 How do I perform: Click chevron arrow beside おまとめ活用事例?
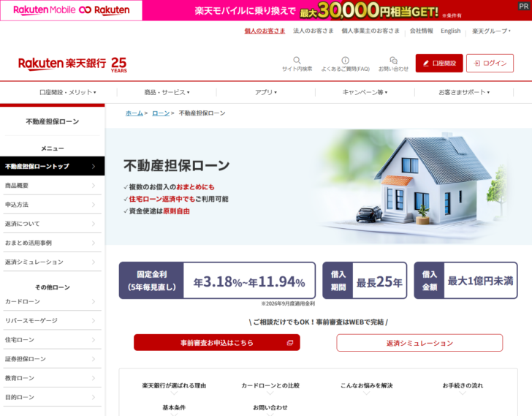[94, 243]
